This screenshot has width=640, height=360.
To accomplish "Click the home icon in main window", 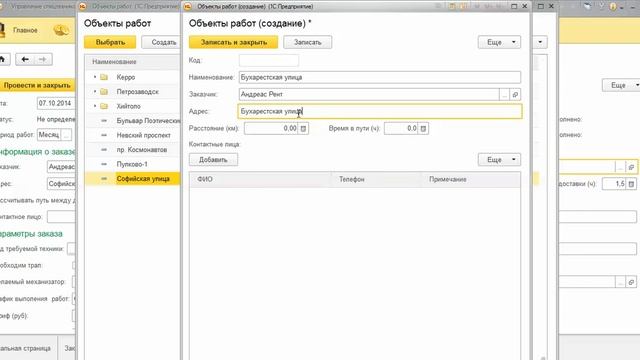I will point(3,59).
